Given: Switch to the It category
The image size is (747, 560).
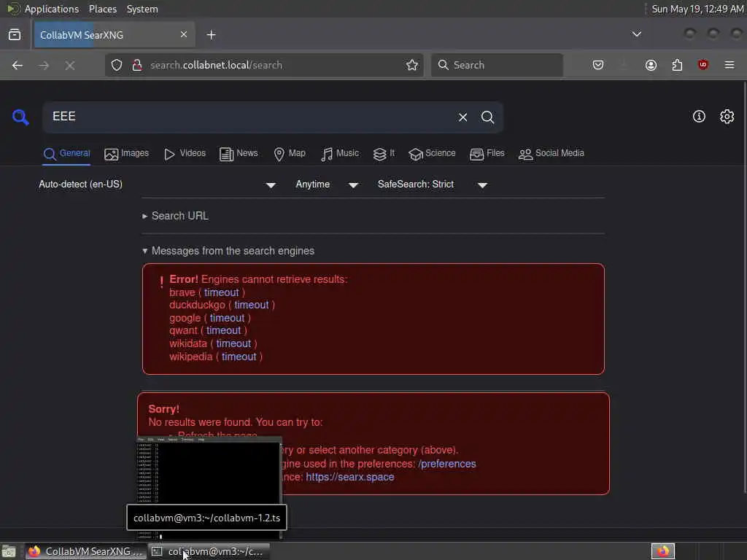Looking at the screenshot, I should [x=384, y=153].
